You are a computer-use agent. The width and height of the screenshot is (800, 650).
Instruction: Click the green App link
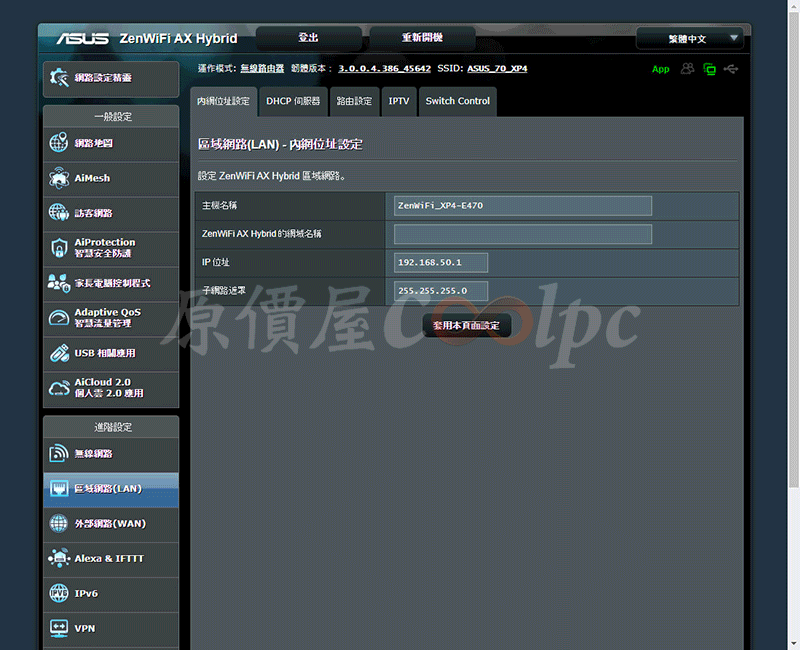(660, 69)
